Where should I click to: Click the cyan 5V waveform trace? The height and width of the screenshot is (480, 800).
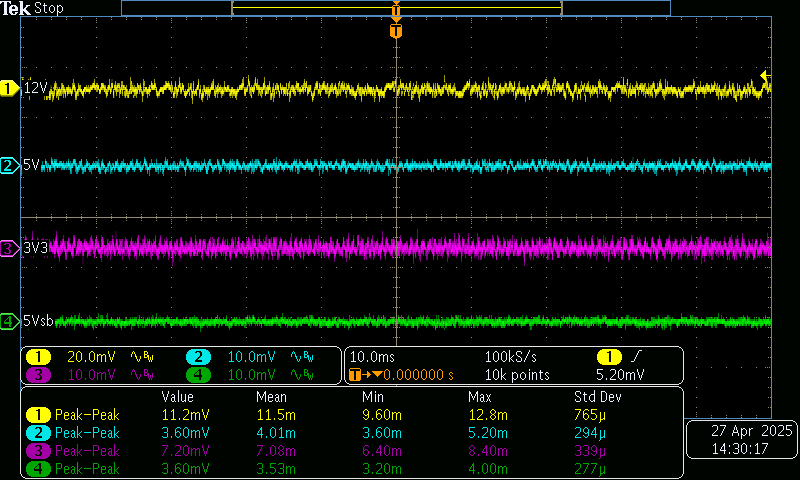click(x=408, y=166)
